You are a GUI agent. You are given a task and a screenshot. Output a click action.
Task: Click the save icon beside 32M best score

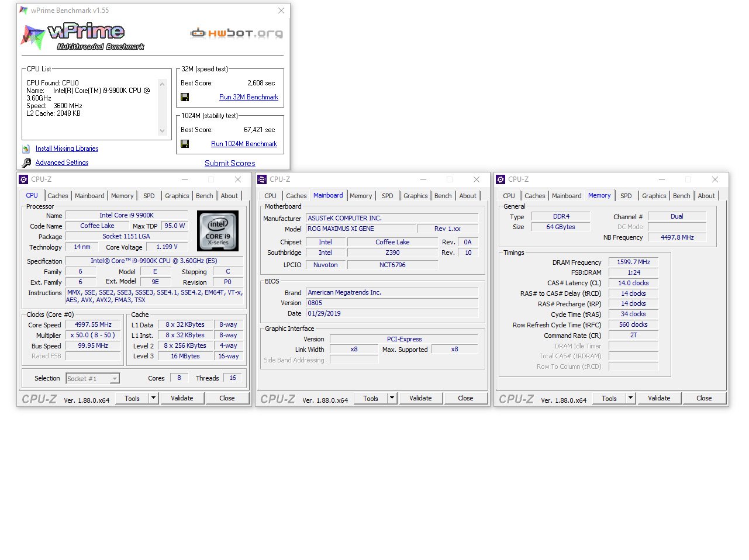[185, 97]
